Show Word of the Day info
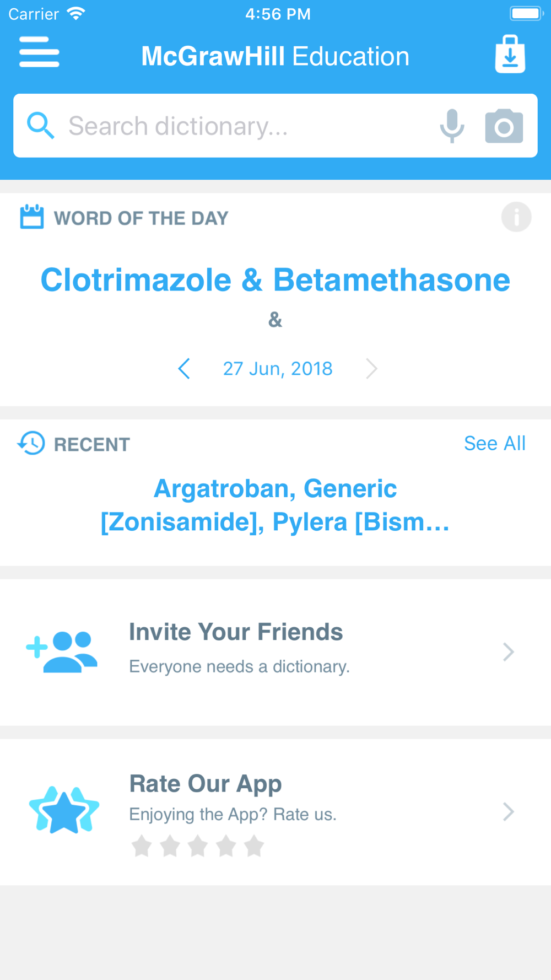Viewport: 551px width, 980px height. (516, 217)
